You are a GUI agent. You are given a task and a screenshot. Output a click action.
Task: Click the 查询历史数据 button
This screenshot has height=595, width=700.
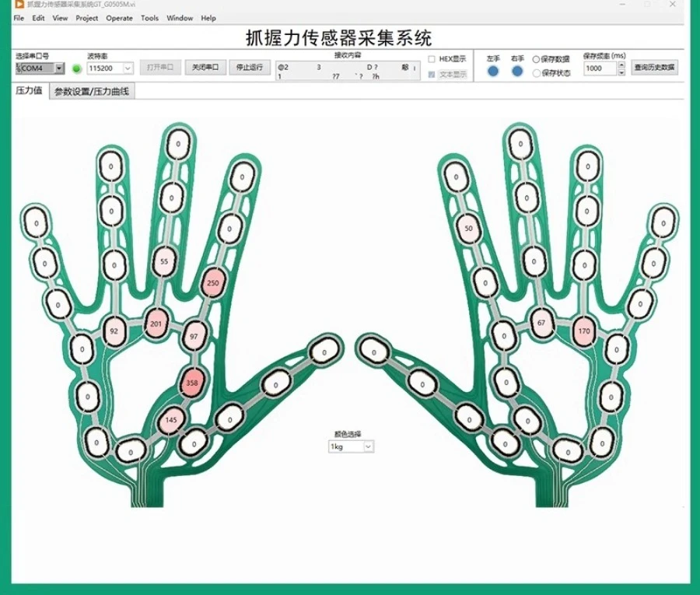654,68
